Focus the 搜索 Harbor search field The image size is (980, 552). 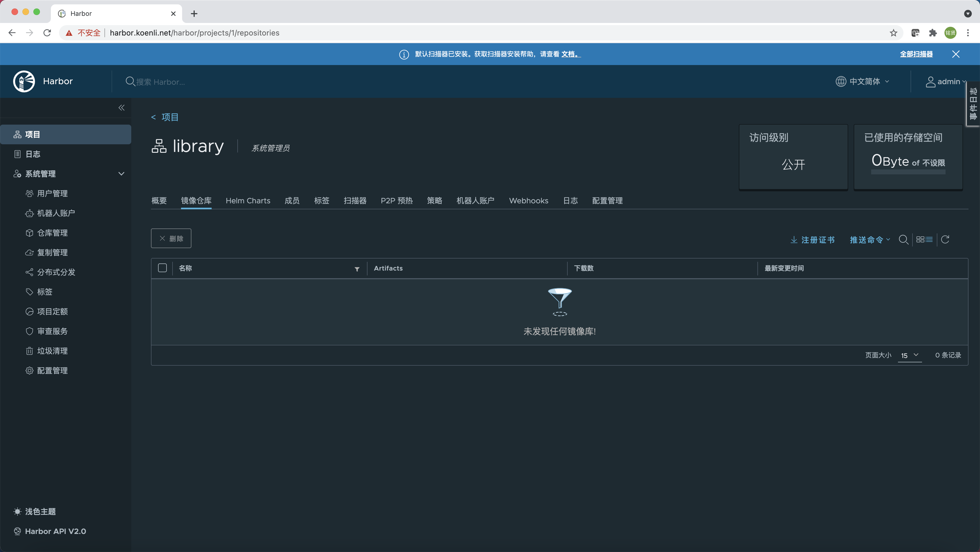[161, 82]
